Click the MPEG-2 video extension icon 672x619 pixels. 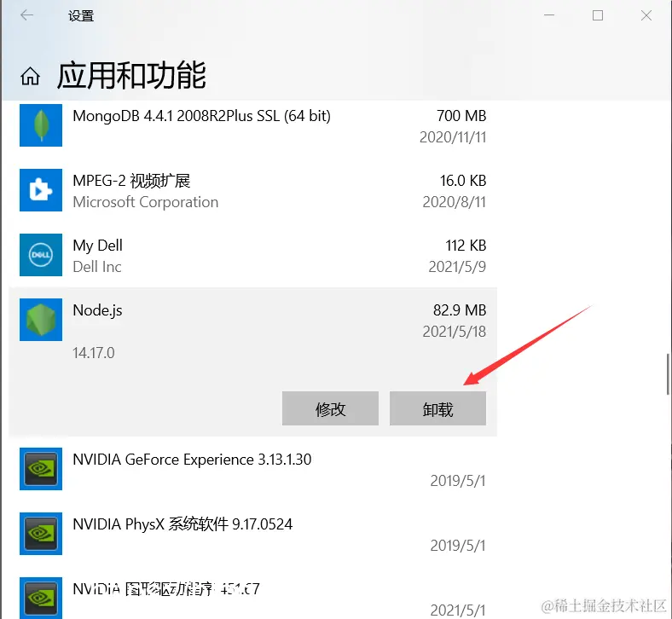pyautogui.click(x=41, y=190)
